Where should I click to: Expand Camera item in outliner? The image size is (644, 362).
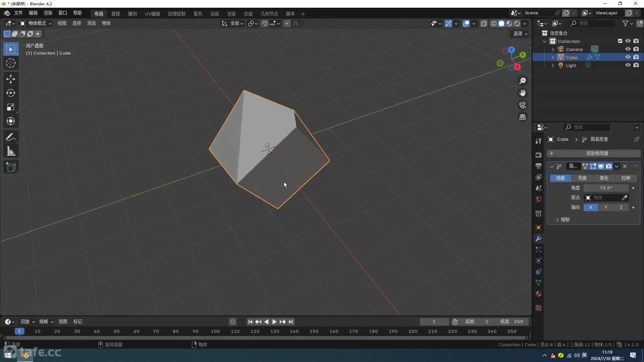click(553, 49)
